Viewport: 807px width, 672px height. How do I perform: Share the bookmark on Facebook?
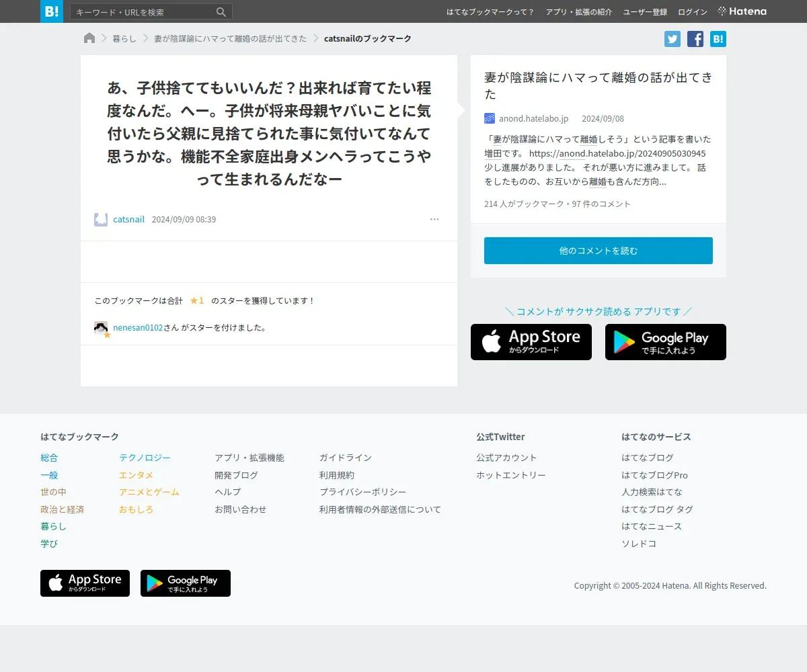pyautogui.click(x=695, y=39)
